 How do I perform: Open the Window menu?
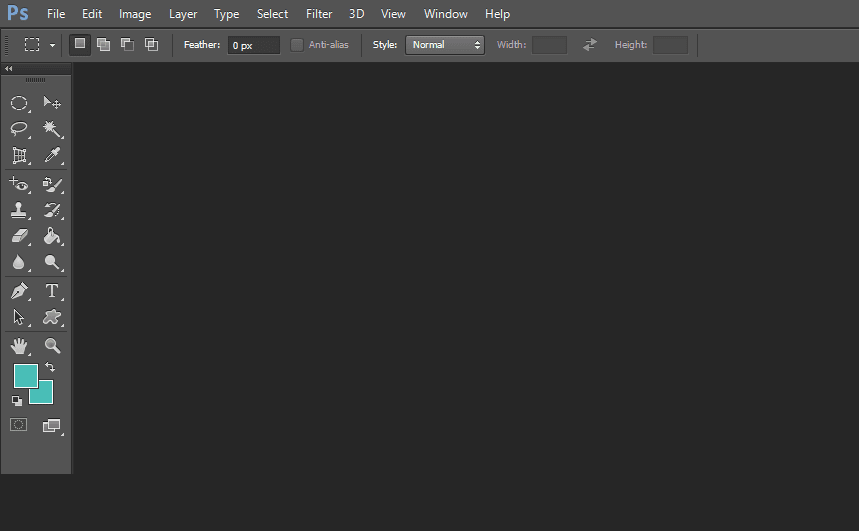[x=446, y=14]
